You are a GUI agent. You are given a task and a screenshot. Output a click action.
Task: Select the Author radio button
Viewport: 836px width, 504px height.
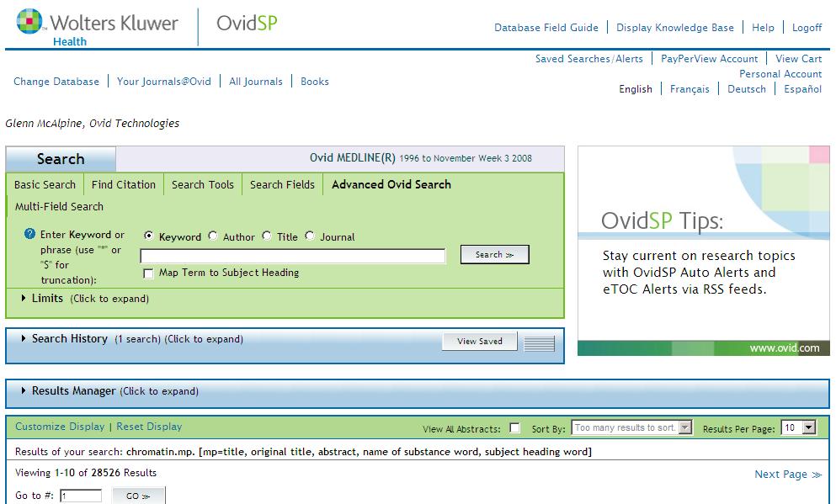pyautogui.click(x=213, y=236)
